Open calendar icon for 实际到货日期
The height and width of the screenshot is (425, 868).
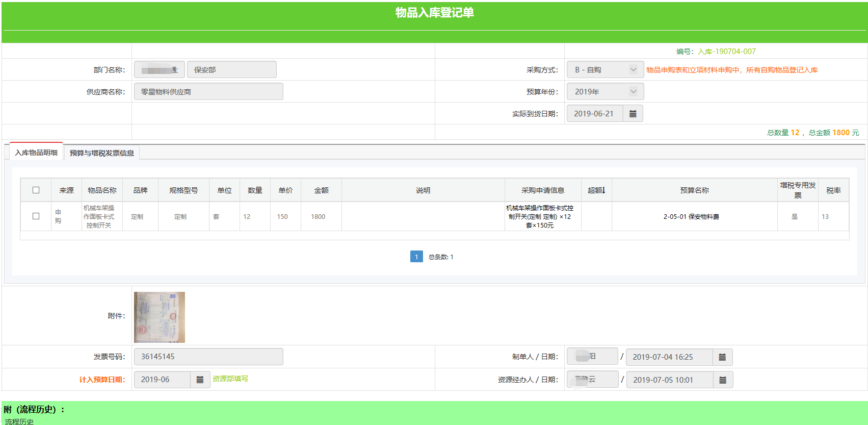coord(633,114)
